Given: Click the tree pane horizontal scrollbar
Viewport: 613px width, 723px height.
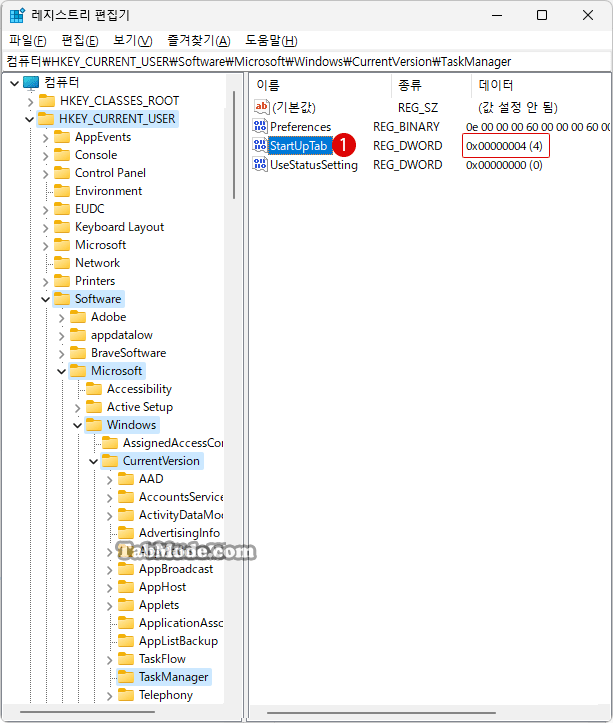Looking at the screenshot, I should click(x=88, y=712).
